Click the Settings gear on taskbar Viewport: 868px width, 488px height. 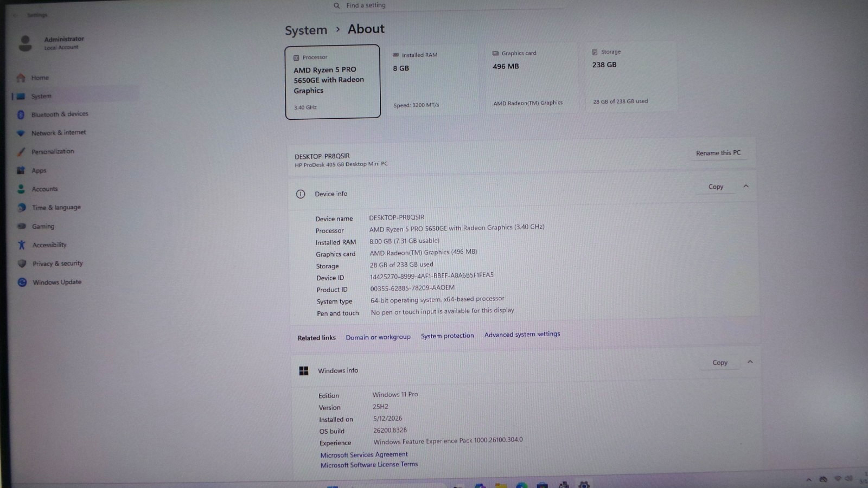click(584, 485)
